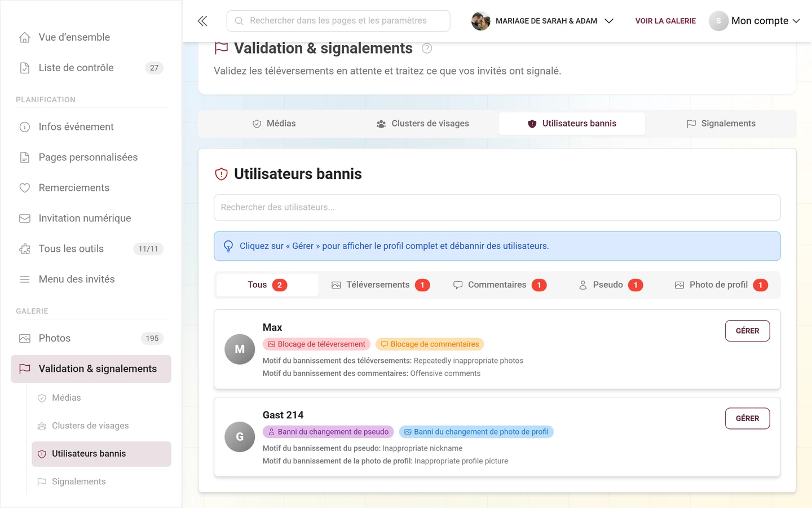
Task: Switch to the Clusters de visages tab
Action: pos(423,124)
